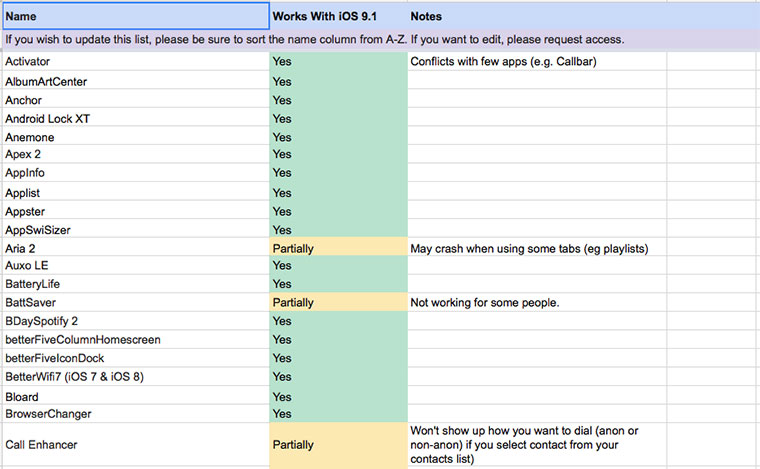Select the update-instructions notice row
The height and width of the screenshot is (469, 760).
380,40
